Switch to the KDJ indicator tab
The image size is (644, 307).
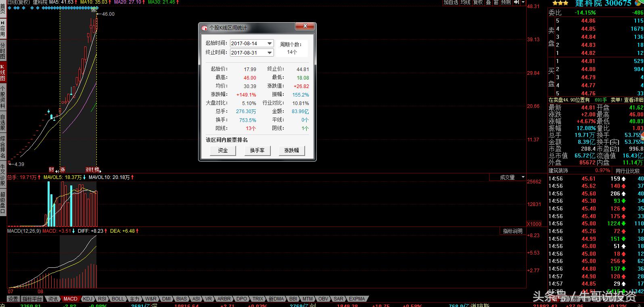(x=88, y=299)
